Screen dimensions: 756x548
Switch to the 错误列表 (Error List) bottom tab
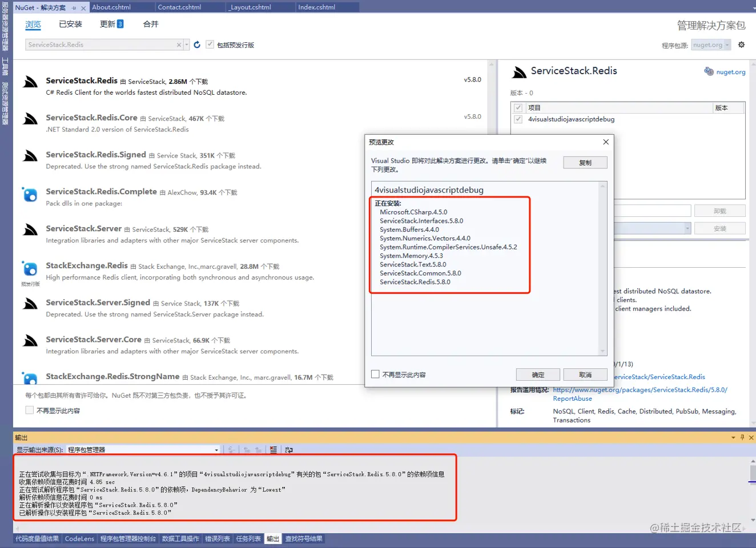click(x=217, y=538)
